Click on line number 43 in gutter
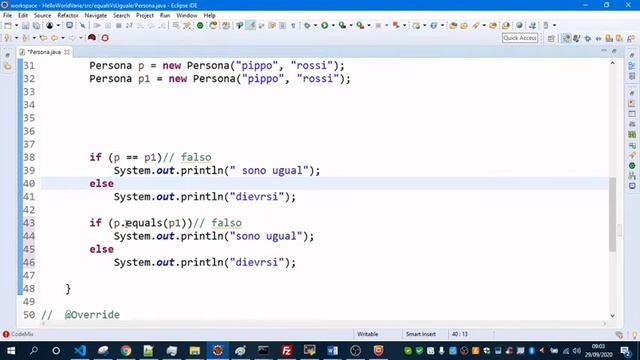 (x=29, y=223)
